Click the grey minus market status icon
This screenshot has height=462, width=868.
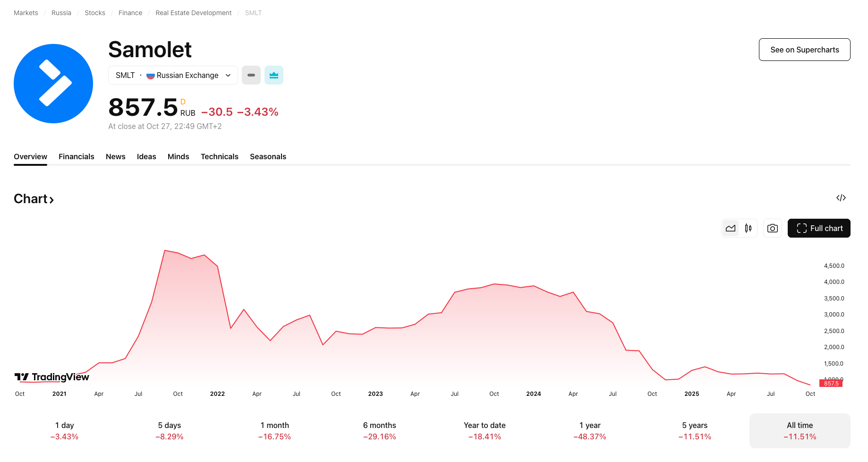tap(251, 75)
